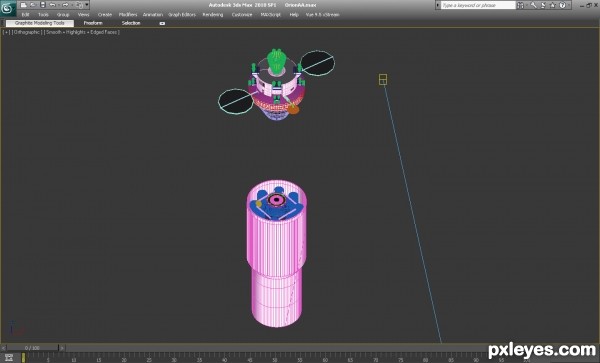
Task: Click the Undo arrow icon
Action: [53, 5]
